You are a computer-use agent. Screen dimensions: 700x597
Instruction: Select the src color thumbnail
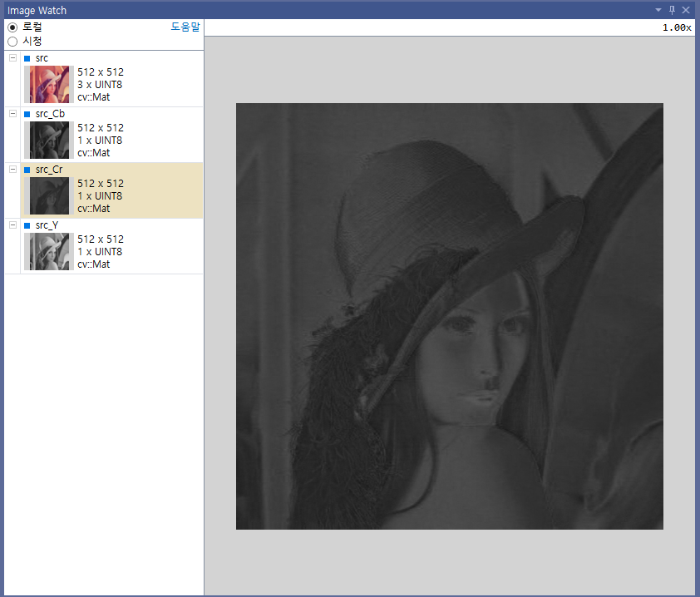[x=49, y=84]
